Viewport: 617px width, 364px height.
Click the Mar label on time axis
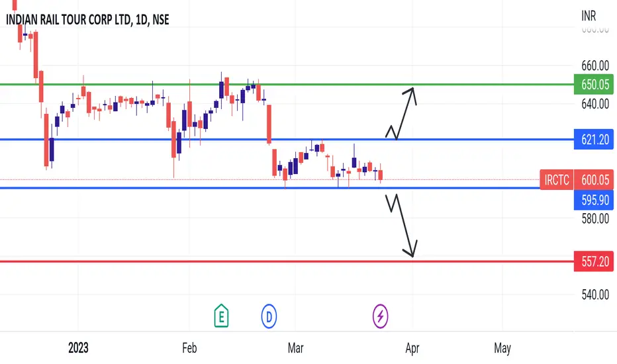[x=295, y=348]
